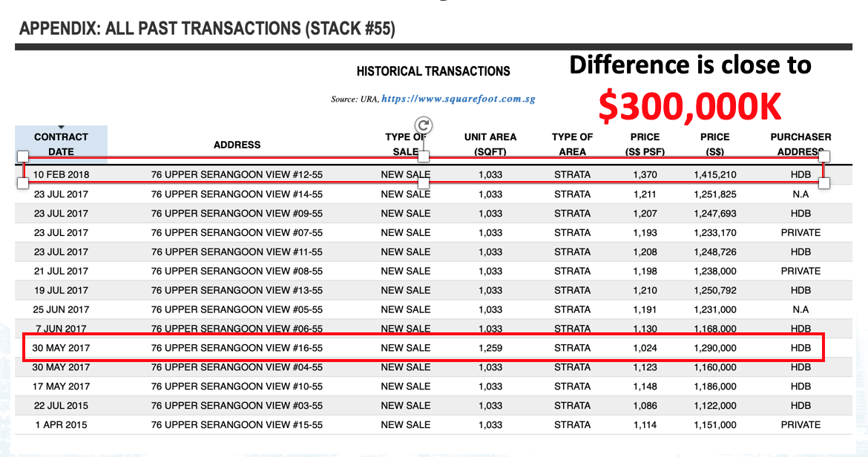The image size is (868, 457).
Task: Click the 'Difference is close to' text box
Action: pyautogui.click(x=690, y=65)
